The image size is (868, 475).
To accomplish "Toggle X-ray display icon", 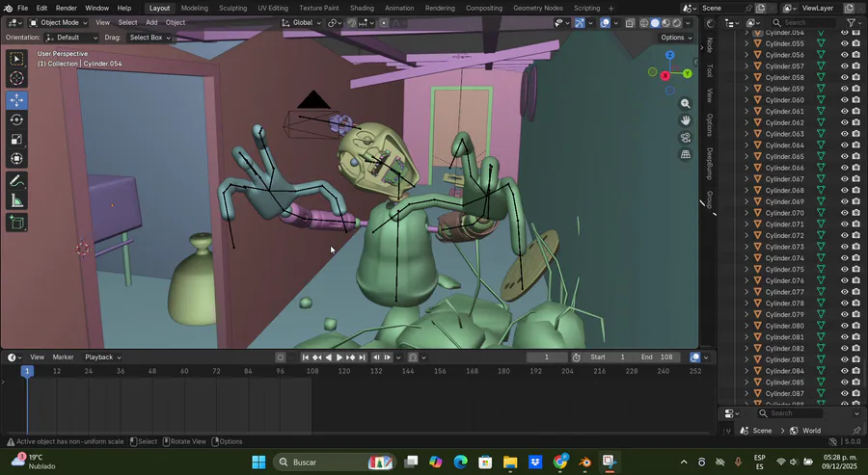I will 630,23.
